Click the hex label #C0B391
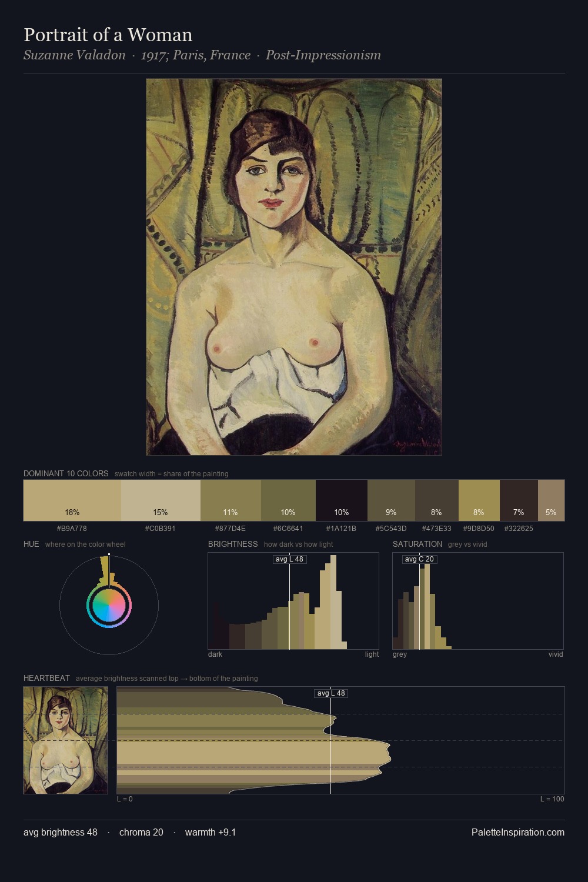 click(161, 529)
